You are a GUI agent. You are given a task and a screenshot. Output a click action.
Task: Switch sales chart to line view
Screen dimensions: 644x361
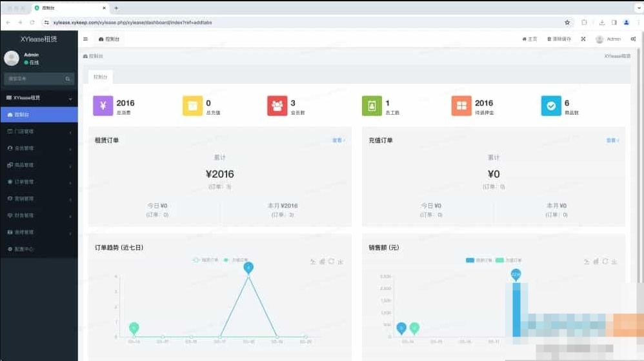(x=587, y=261)
